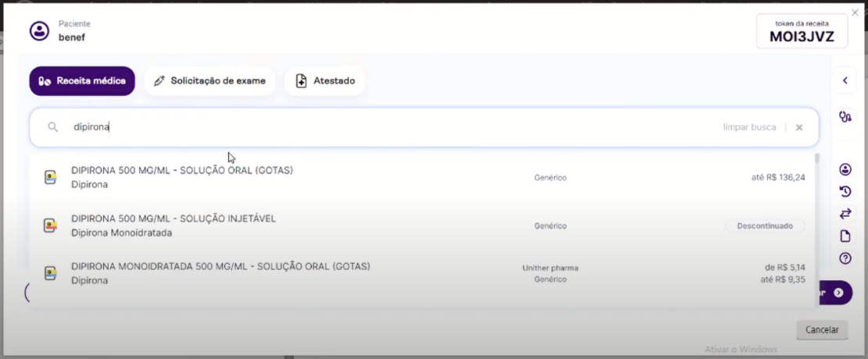Image resolution: width=868 pixels, height=359 pixels.
Task: Click the medicine icon of the DIPIRONA MONOIDRATADA row
Action: [51, 273]
